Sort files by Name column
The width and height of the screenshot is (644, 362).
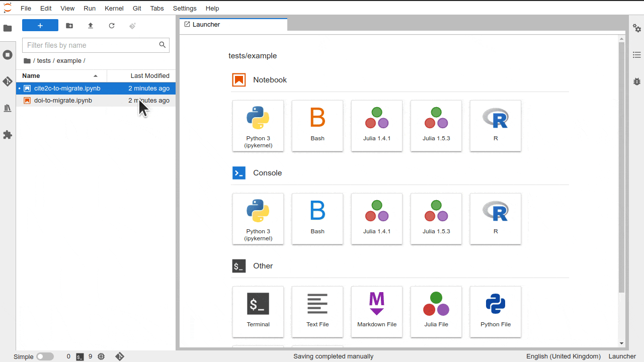[x=61, y=76]
